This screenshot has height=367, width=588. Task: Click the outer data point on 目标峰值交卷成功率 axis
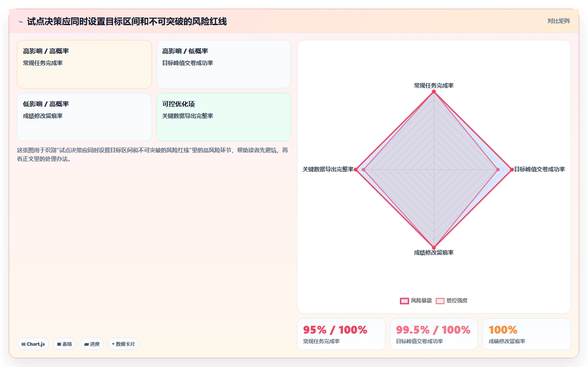click(x=512, y=169)
